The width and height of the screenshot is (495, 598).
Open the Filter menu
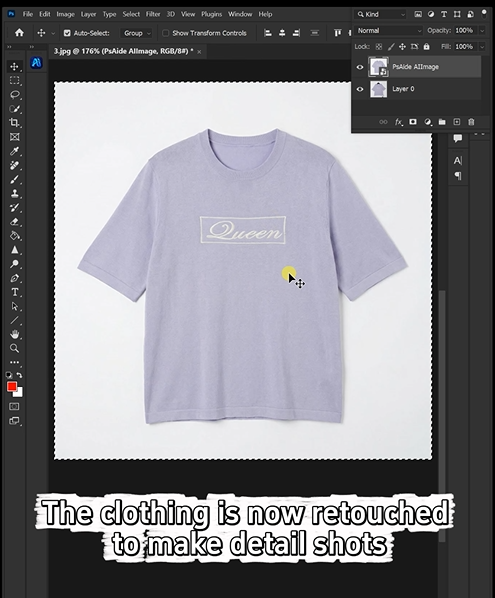153,14
